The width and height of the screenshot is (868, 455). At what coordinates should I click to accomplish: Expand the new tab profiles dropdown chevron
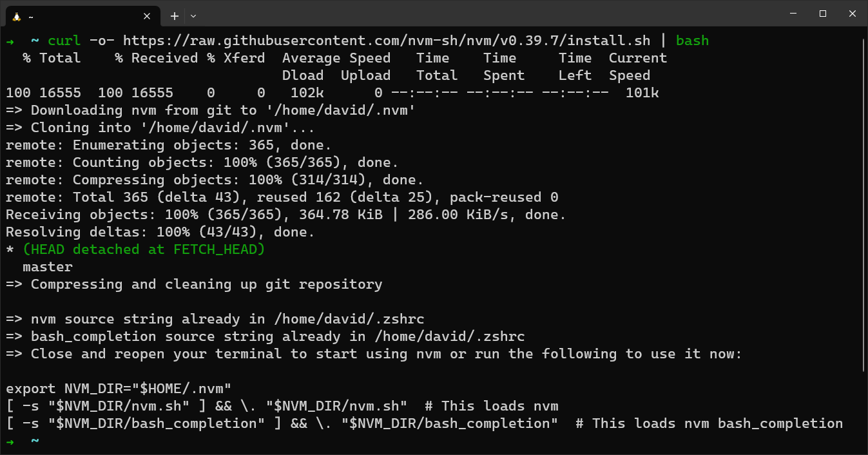point(193,16)
